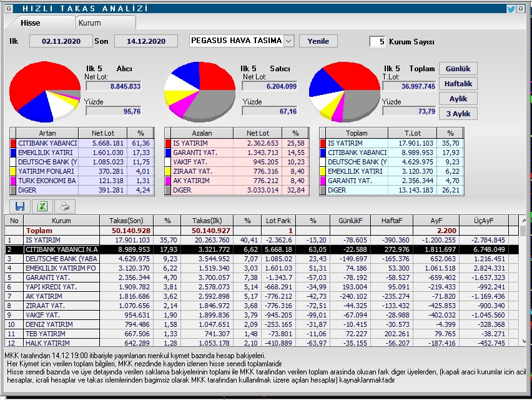Image resolution: width=532 pixels, height=400 pixels.
Task: Sort by GünlükF column header
Action: click(350, 221)
